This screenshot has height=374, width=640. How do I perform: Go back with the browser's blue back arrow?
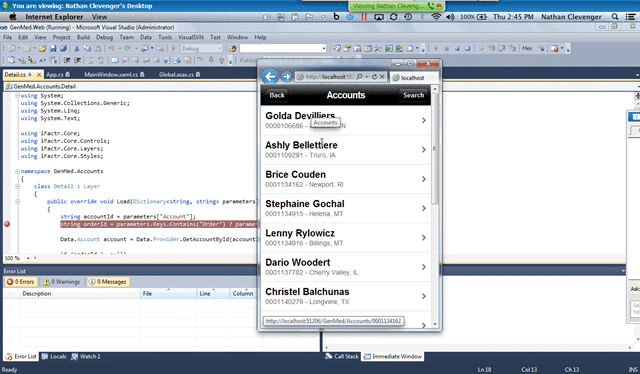(270, 76)
